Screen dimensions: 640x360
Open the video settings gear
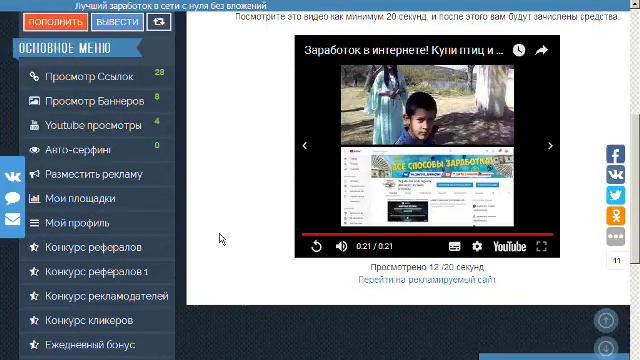pyautogui.click(x=477, y=246)
